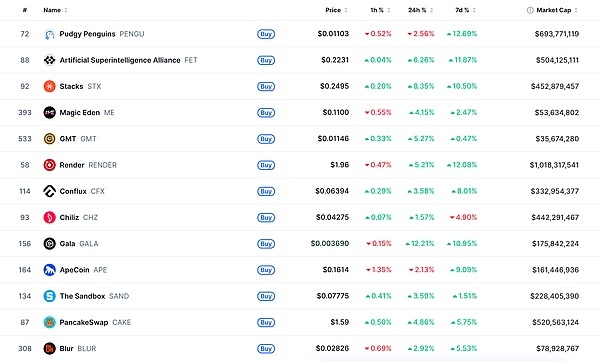Open the ApeCoin APE page
600x361 pixels.
pyautogui.click(x=83, y=270)
